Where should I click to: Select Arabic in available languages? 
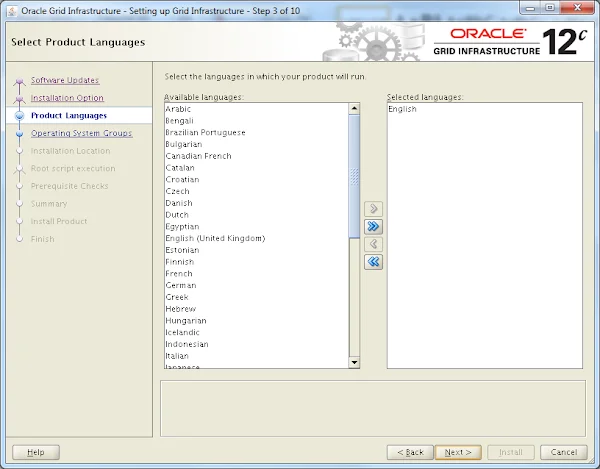point(256,109)
